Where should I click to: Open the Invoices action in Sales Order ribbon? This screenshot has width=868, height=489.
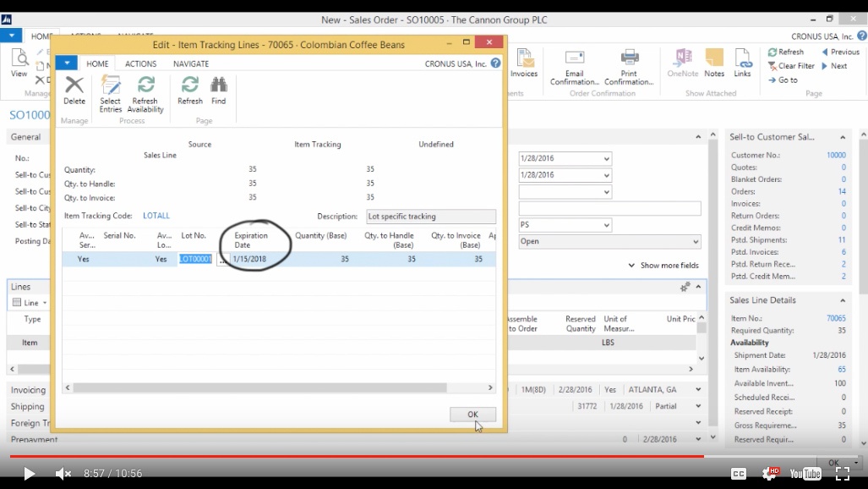524,63
